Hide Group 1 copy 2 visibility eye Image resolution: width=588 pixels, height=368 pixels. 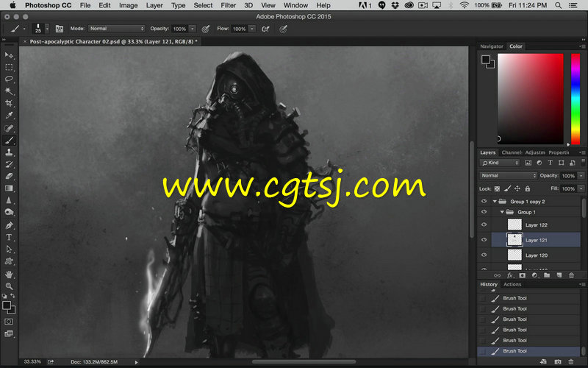484,201
